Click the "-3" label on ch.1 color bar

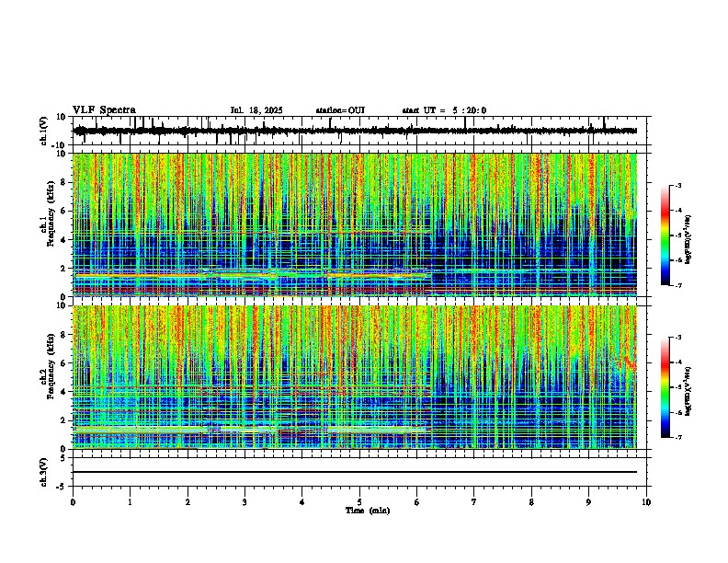click(x=677, y=185)
